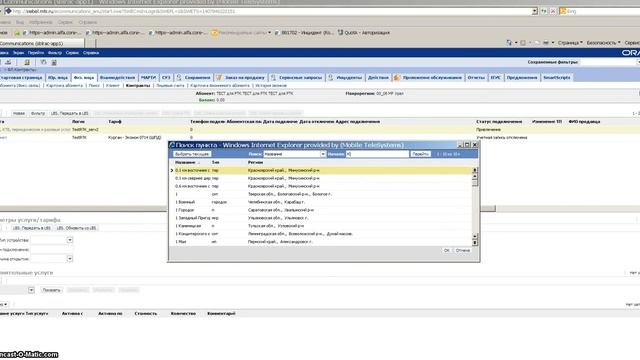Screen dimensions: 640x360
Task: Click the Новая button in contracts list
Action: [x=18, y=113]
